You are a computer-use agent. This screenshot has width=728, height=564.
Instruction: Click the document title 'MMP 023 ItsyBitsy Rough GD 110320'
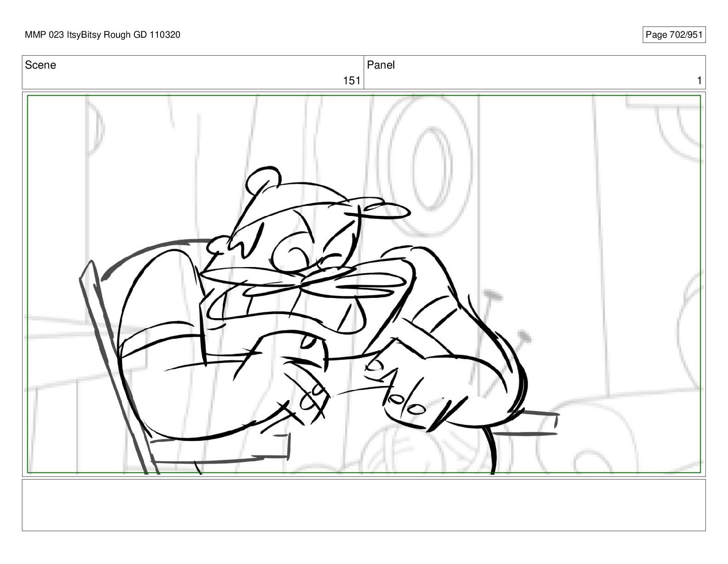point(103,35)
